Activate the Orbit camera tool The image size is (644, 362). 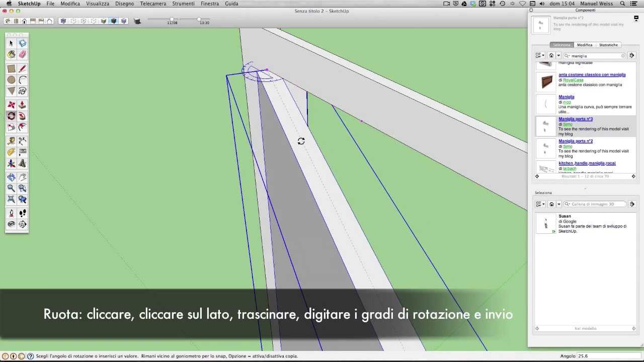tap(11, 177)
